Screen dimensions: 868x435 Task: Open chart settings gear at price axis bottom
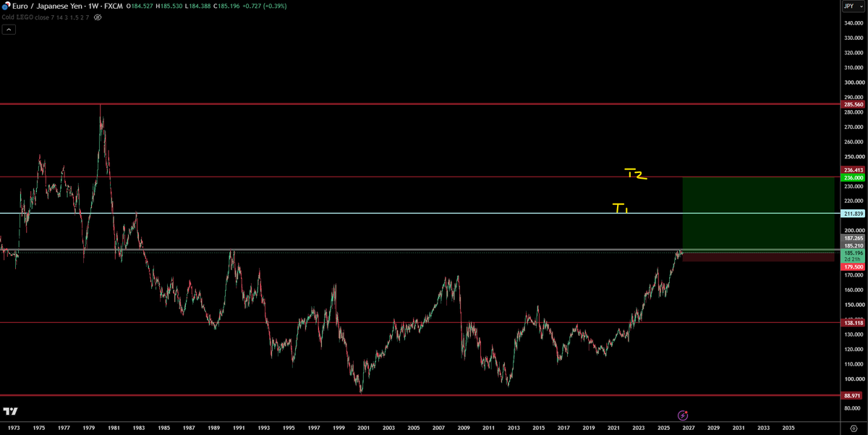855,428
